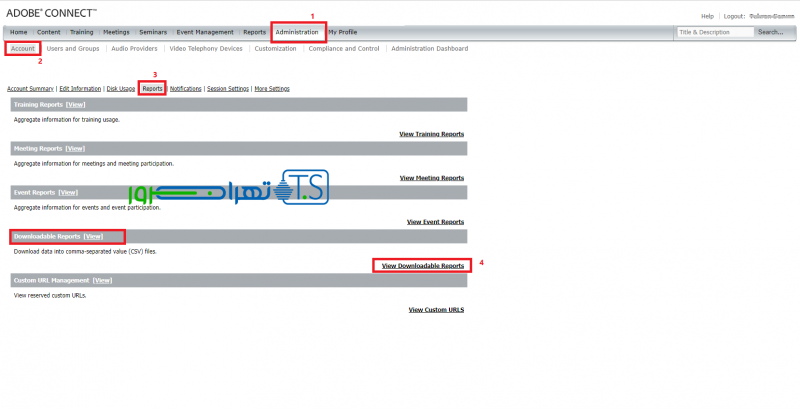Screen dimensions: 800x409
Task: Click the Reports account link
Action: pos(152,88)
